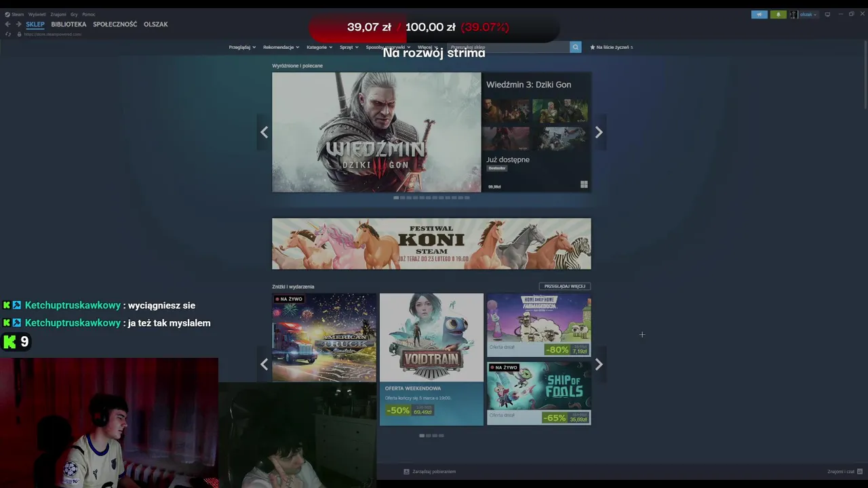Open the Wyświetl menu
The height and width of the screenshot is (488, 868).
37,14
